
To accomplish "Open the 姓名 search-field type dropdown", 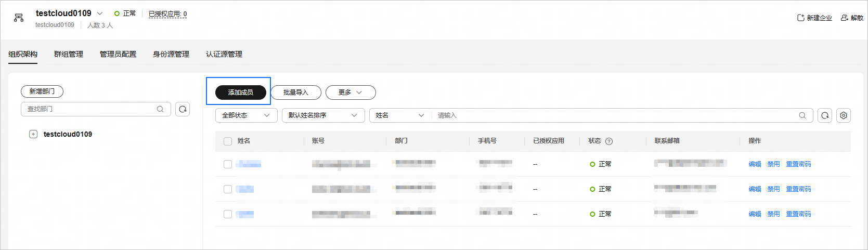I will [x=400, y=115].
